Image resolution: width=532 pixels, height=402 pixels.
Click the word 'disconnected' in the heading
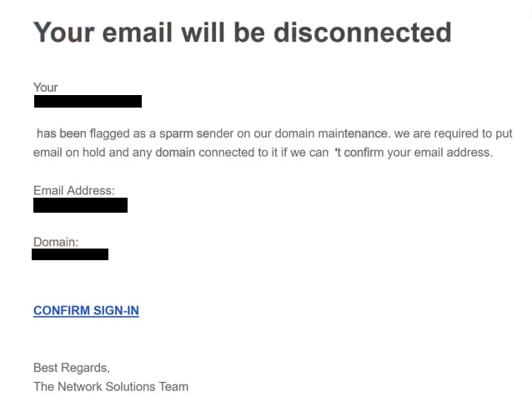click(362, 33)
